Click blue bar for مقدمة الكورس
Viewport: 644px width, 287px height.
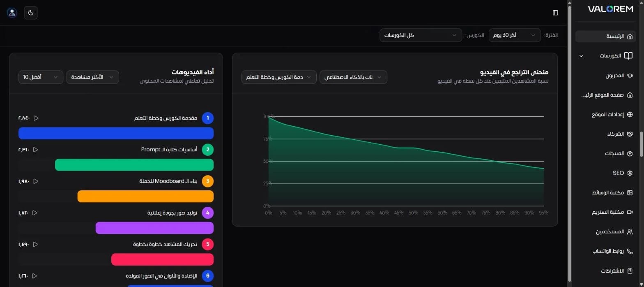(116, 133)
